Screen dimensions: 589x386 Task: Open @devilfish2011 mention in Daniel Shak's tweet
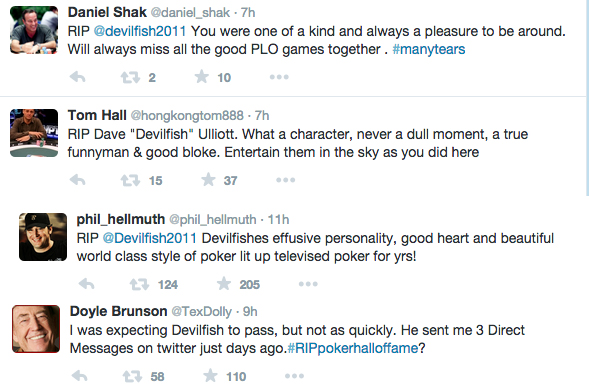[140, 31]
